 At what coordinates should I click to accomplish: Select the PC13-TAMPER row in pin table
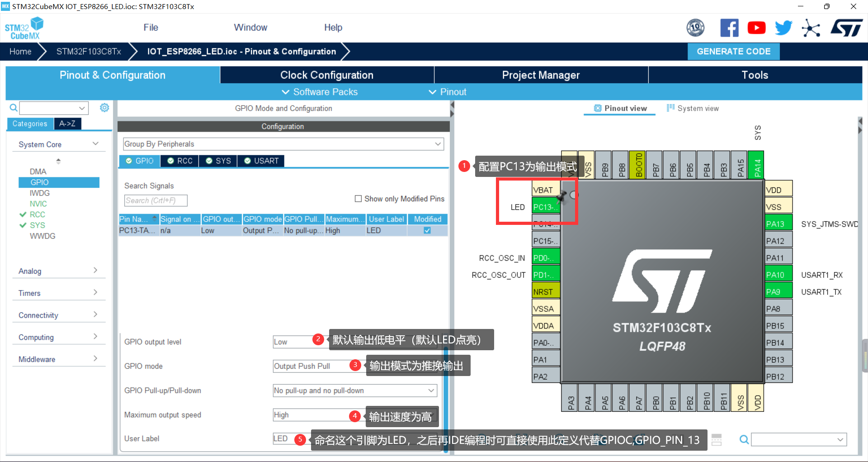283,230
